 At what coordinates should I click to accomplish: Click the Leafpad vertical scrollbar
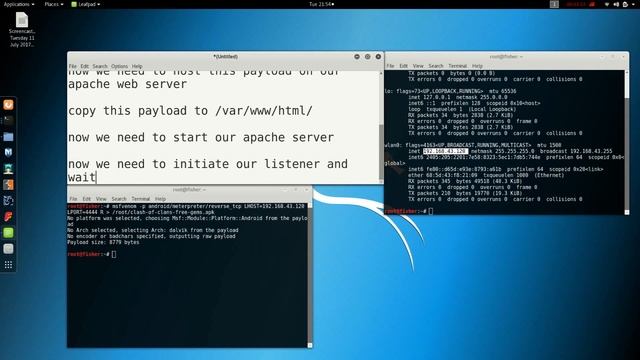381,127
